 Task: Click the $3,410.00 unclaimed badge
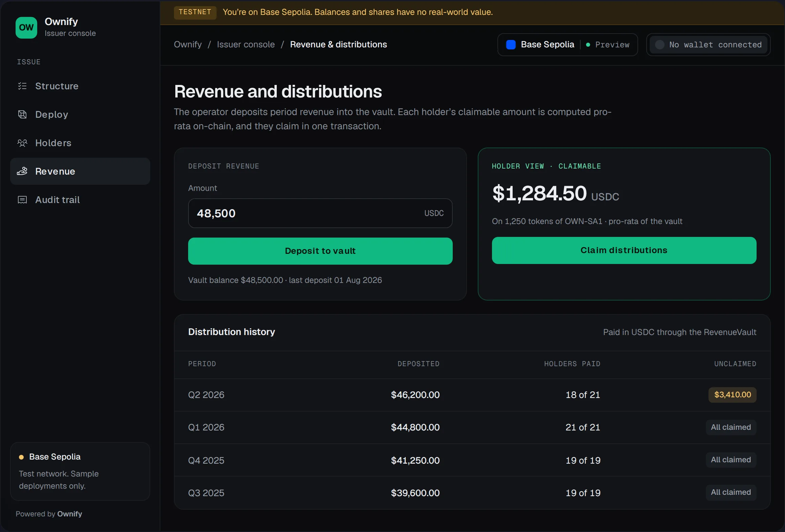[733, 395]
